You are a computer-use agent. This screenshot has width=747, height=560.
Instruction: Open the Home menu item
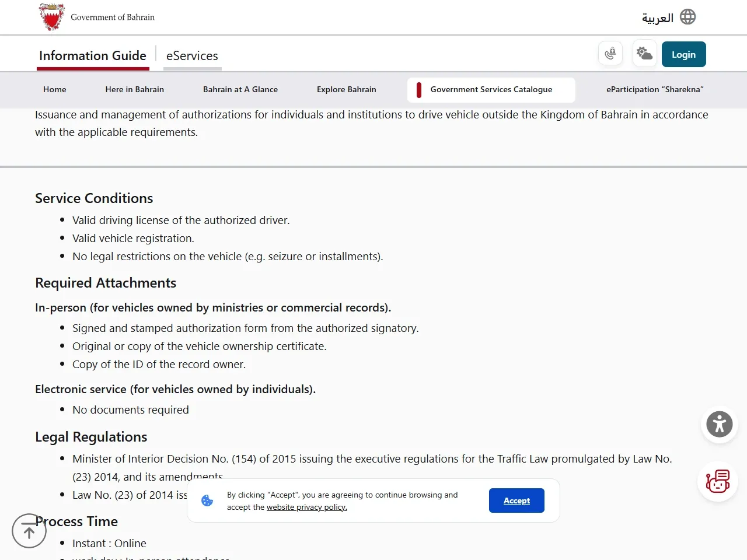(55, 89)
